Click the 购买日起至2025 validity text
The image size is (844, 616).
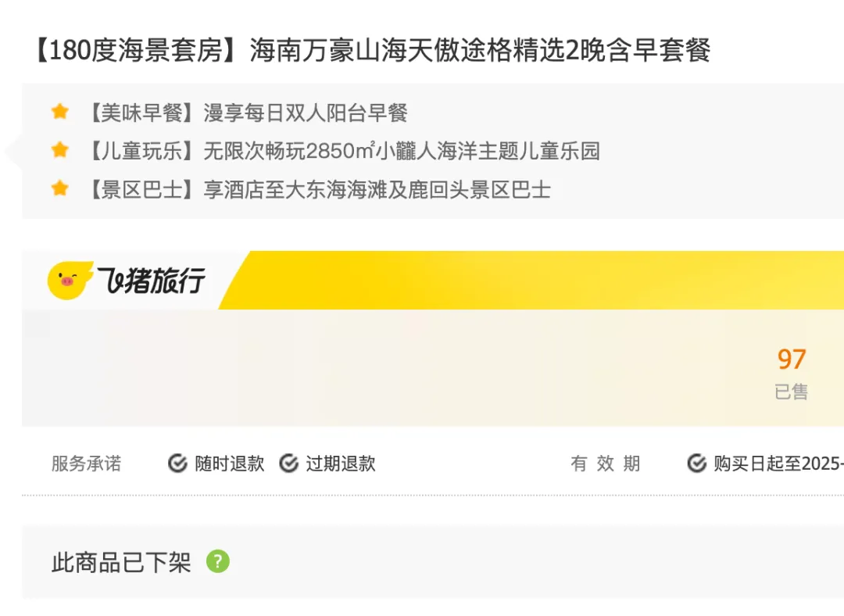click(x=778, y=464)
